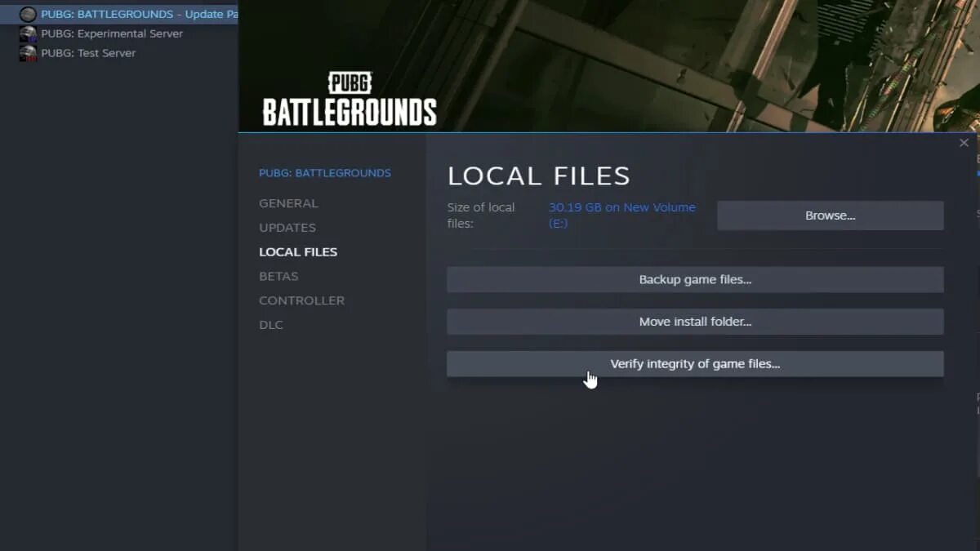Click the PUBG: BATTLEGROUNDS title in properties sidebar
980x551 pixels.
[325, 173]
